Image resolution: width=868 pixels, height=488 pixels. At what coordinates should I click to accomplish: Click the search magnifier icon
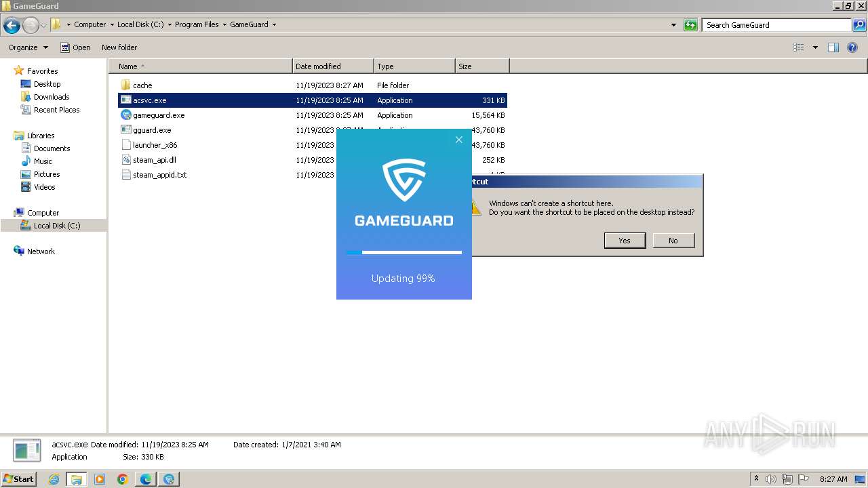tap(859, 25)
